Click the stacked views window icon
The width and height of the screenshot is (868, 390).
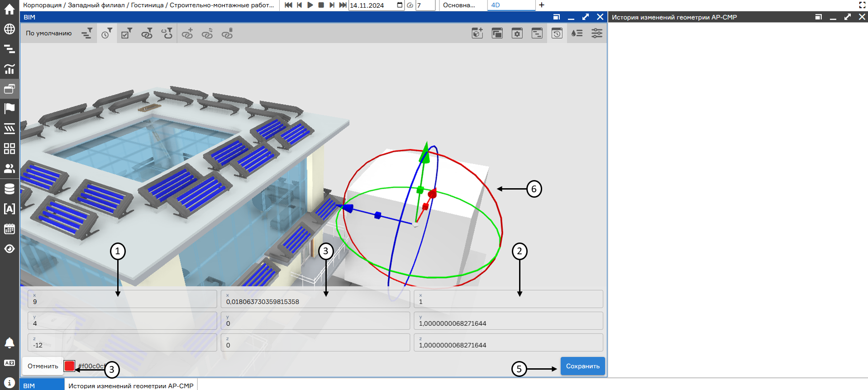[x=497, y=33]
